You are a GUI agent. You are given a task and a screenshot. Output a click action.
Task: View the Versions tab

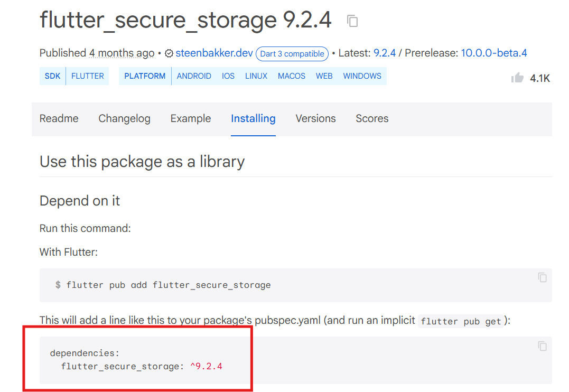[315, 119]
